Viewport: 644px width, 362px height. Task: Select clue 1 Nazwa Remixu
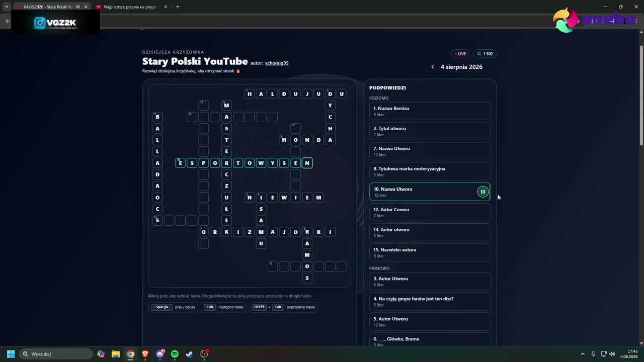[430, 111]
